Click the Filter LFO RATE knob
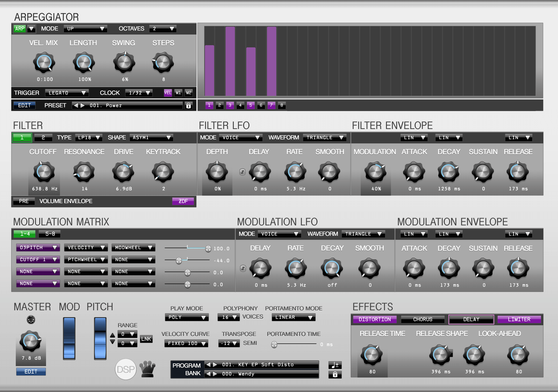The image size is (558, 392). pos(295,172)
